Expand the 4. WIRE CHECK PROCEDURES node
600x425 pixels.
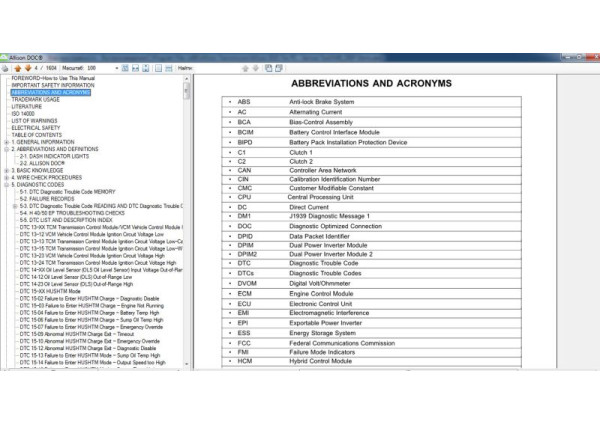point(5,177)
